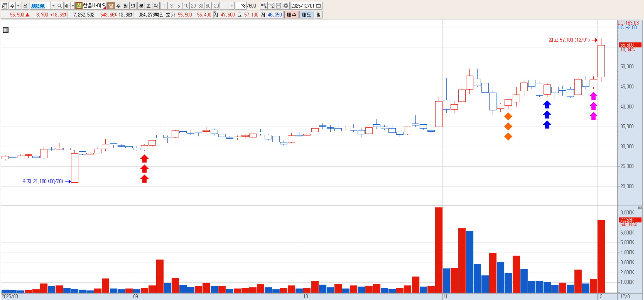Screen dimensions: 644x300
Task: Click the stock search magnifier icon
Action: [59, 6]
